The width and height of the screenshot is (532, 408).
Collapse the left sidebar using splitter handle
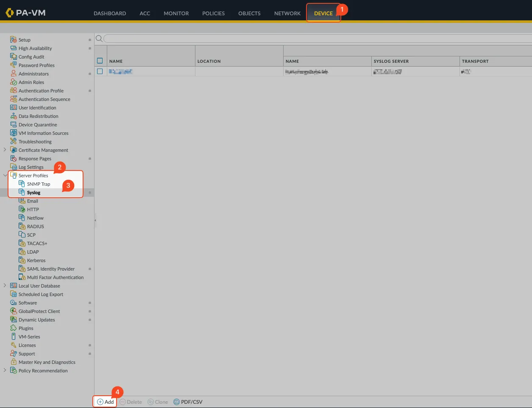pyautogui.click(x=95, y=221)
